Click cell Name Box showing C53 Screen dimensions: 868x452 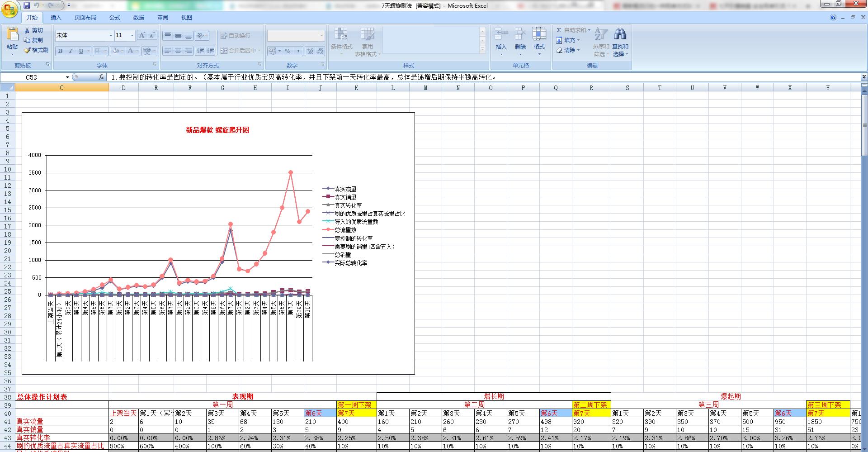point(32,77)
